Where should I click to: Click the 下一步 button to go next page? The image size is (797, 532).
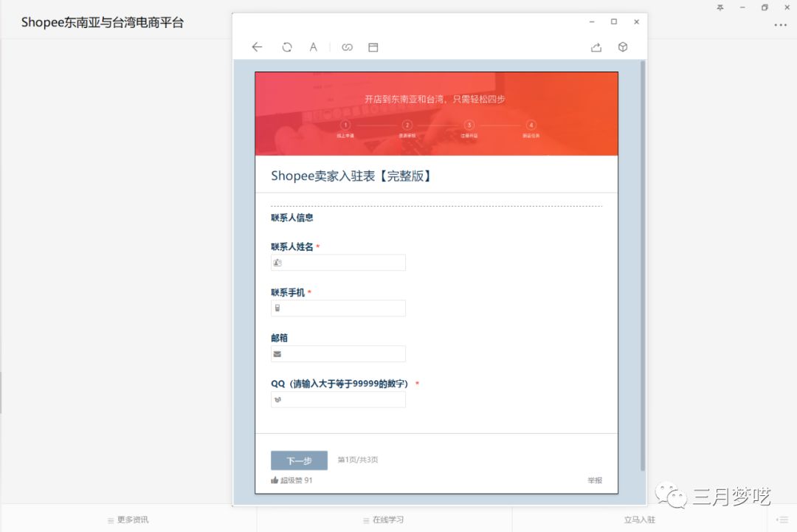(299, 460)
